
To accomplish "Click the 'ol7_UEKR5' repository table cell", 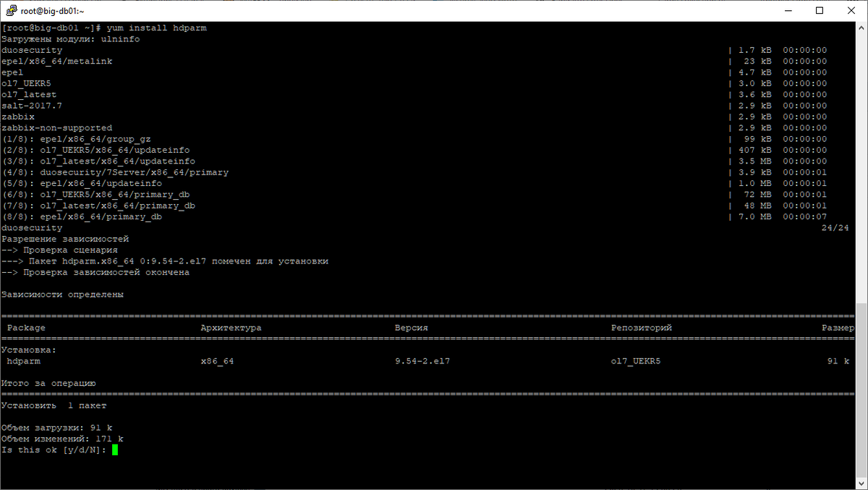I will pyautogui.click(x=636, y=361).
